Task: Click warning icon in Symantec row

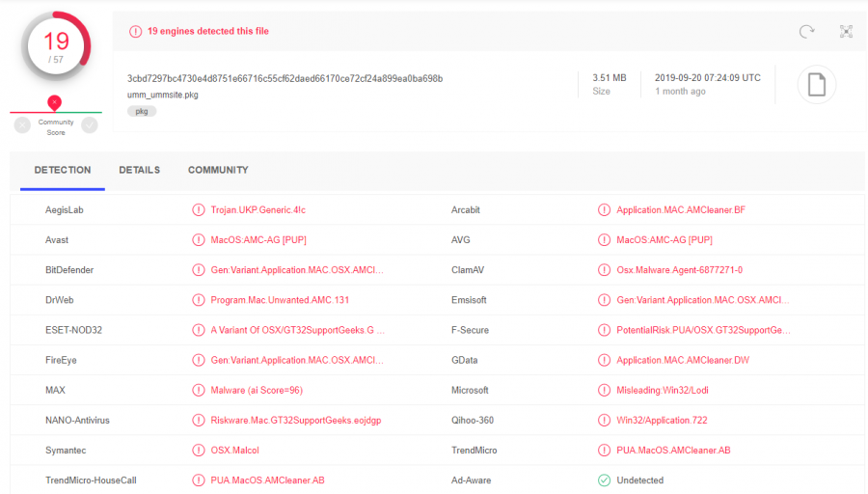Action: tap(198, 451)
